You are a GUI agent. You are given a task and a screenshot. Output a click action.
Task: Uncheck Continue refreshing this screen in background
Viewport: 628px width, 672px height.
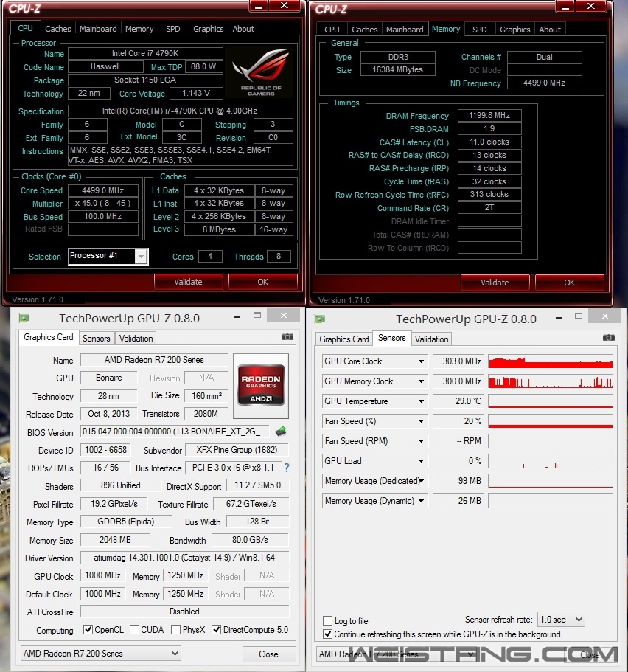click(x=328, y=634)
